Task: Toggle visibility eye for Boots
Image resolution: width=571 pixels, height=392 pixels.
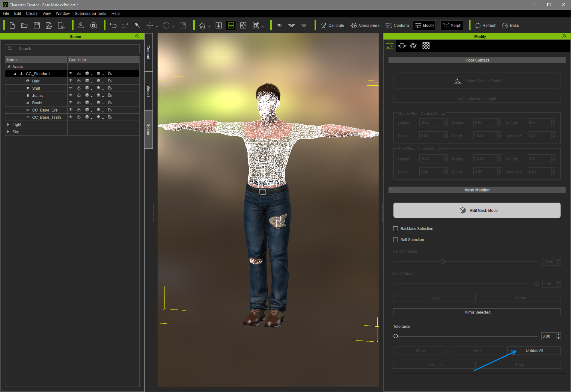Action: (71, 102)
